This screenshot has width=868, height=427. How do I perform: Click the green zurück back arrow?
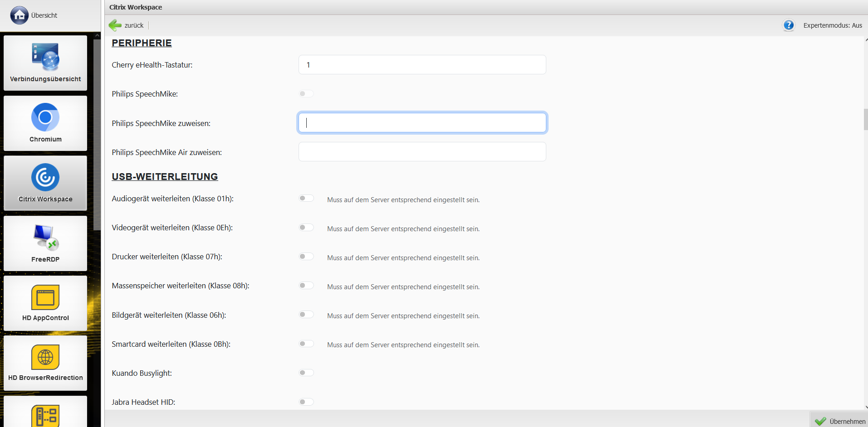pos(115,25)
